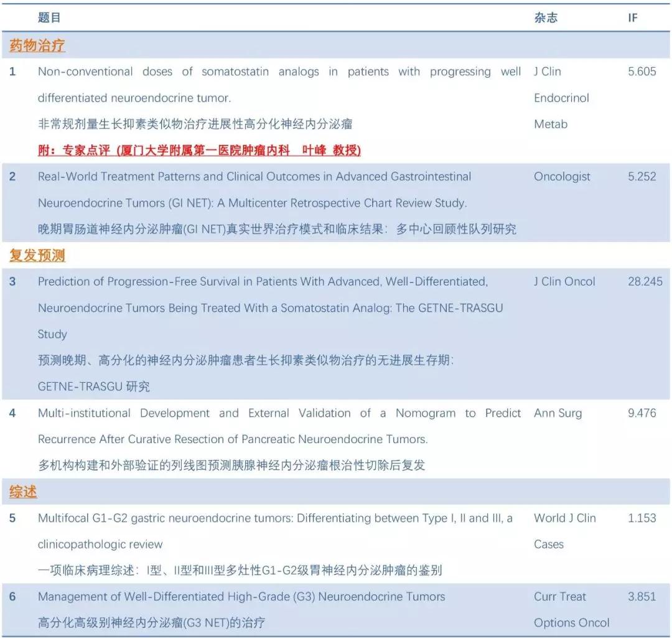Click the 28.245 impact factor value
This screenshot has width=672, height=638.
coord(645,282)
